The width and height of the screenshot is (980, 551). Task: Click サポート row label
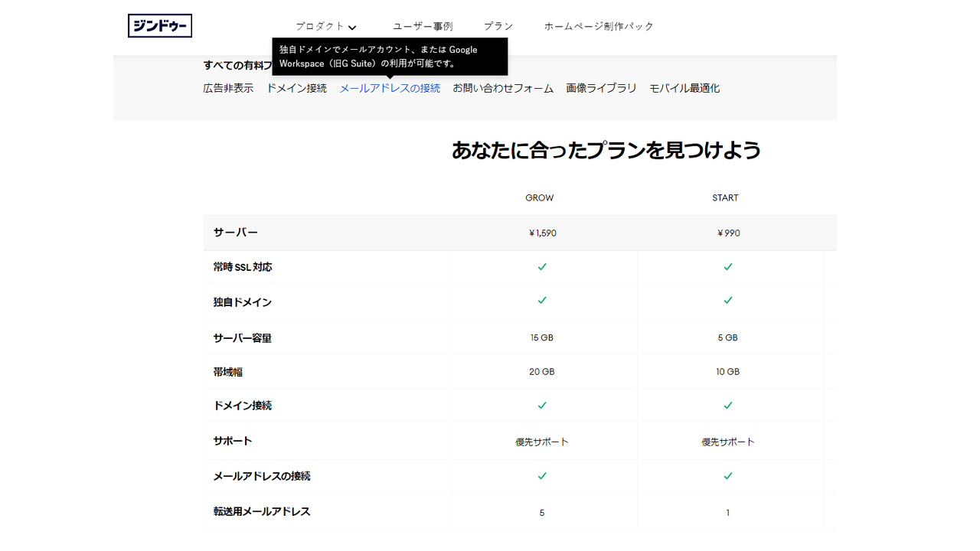[x=233, y=441]
